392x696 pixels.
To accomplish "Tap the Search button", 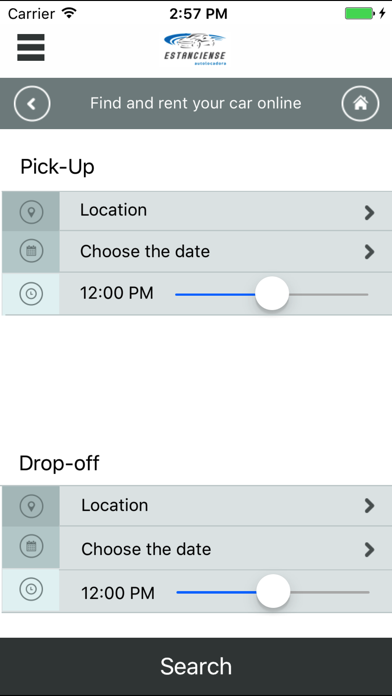I will 196,666.
